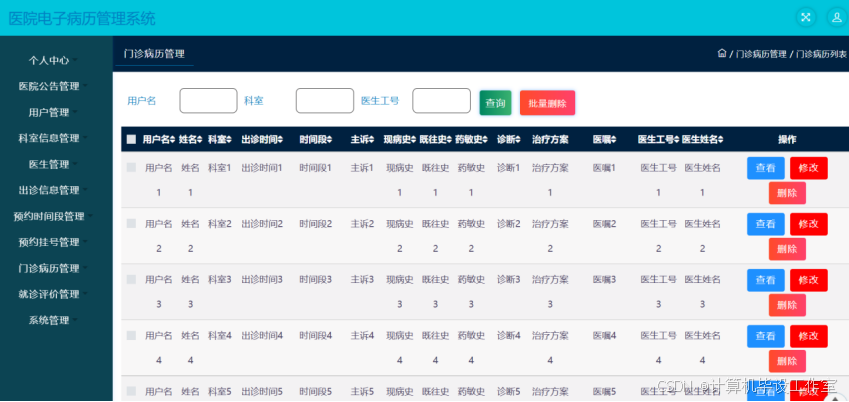The height and width of the screenshot is (402, 849).
Task: Focus the 科室 search input field
Action: pyautogui.click(x=325, y=101)
